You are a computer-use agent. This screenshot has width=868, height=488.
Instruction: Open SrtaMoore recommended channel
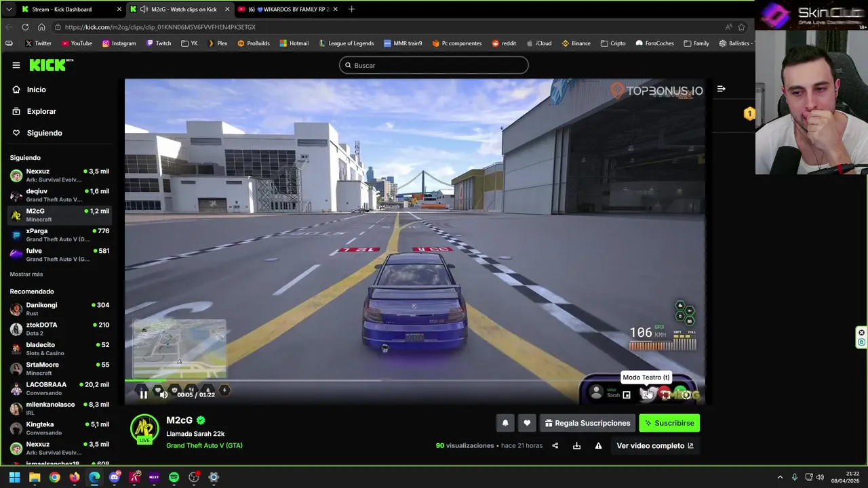point(59,368)
